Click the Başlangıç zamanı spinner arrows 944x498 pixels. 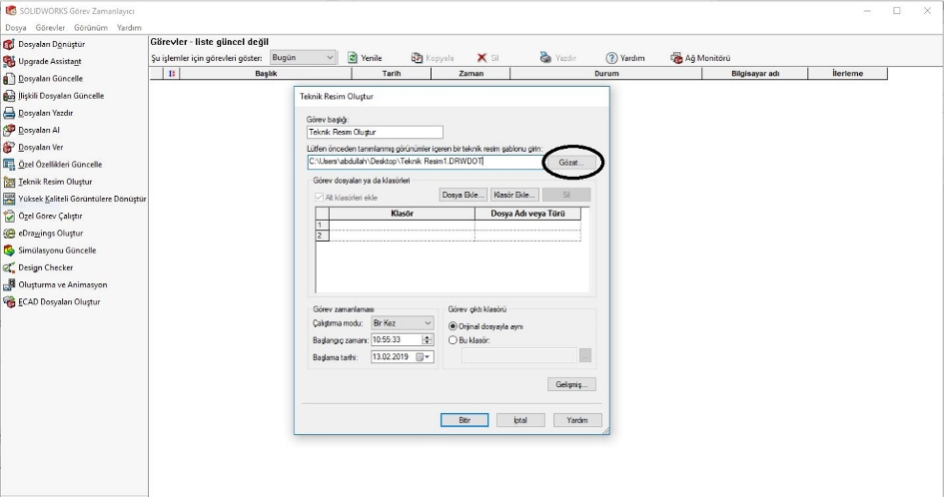coord(428,340)
